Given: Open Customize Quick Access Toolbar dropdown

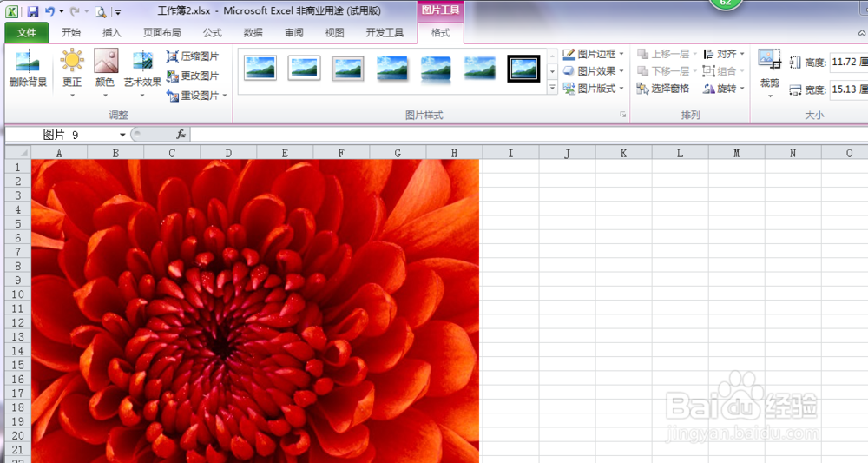Looking at the screenshot, I should tap(118, 11).
